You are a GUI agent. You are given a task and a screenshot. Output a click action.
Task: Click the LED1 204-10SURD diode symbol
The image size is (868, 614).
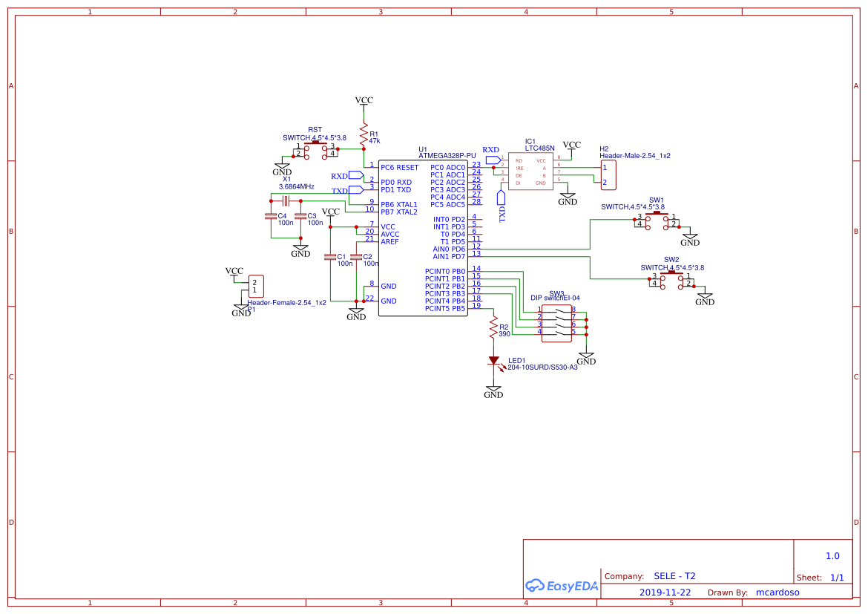[x=495, y=362]
